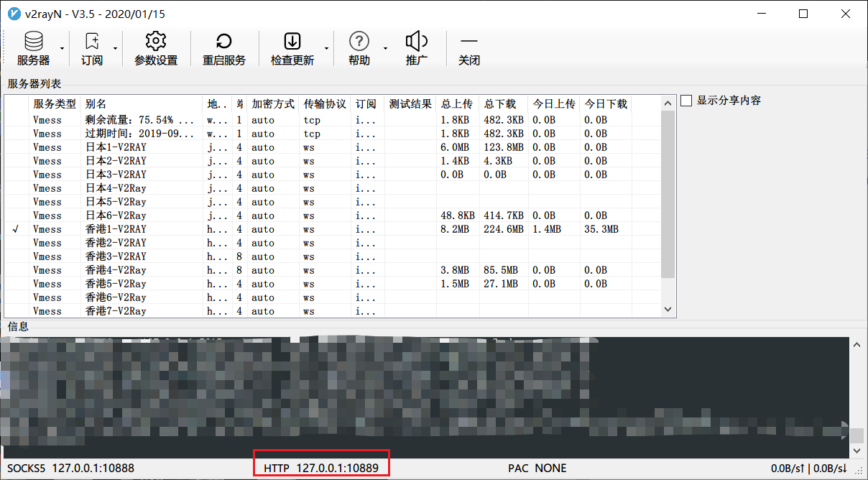Click the 关闭 toolbar item
Image resolution: width=868 pixels, height=480 pixels.
click(x=469, y=49)
